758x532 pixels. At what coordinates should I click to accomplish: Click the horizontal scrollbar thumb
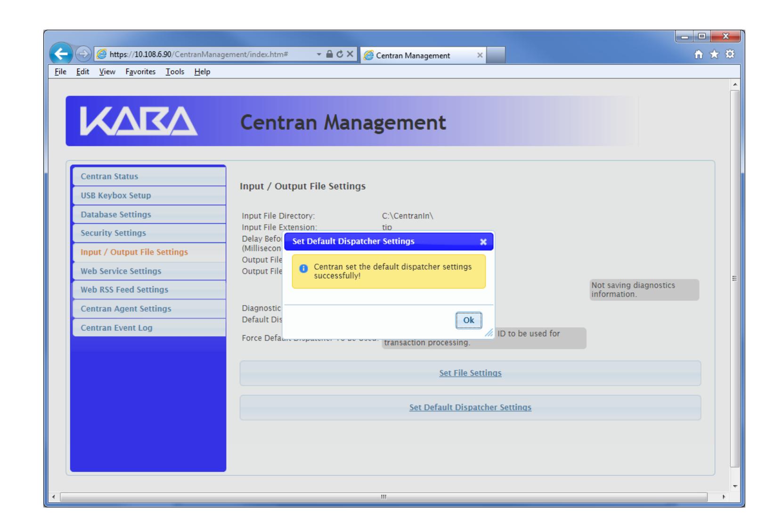(383, 497)
